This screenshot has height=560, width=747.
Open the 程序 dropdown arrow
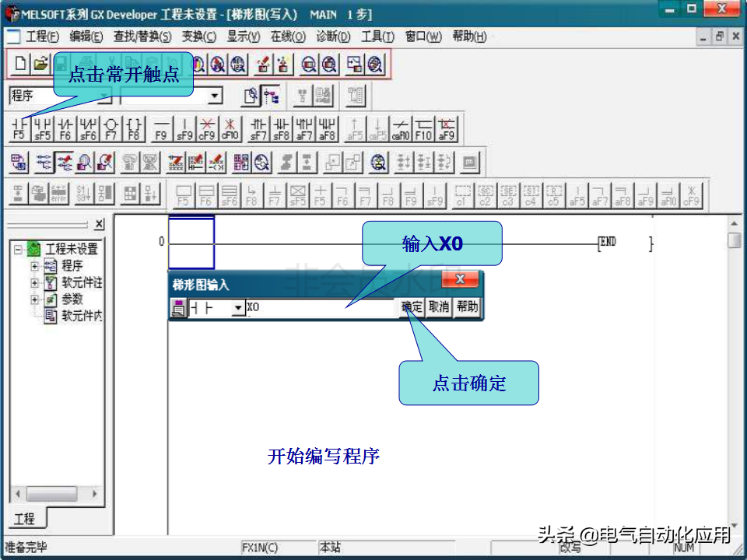(103, 96)
